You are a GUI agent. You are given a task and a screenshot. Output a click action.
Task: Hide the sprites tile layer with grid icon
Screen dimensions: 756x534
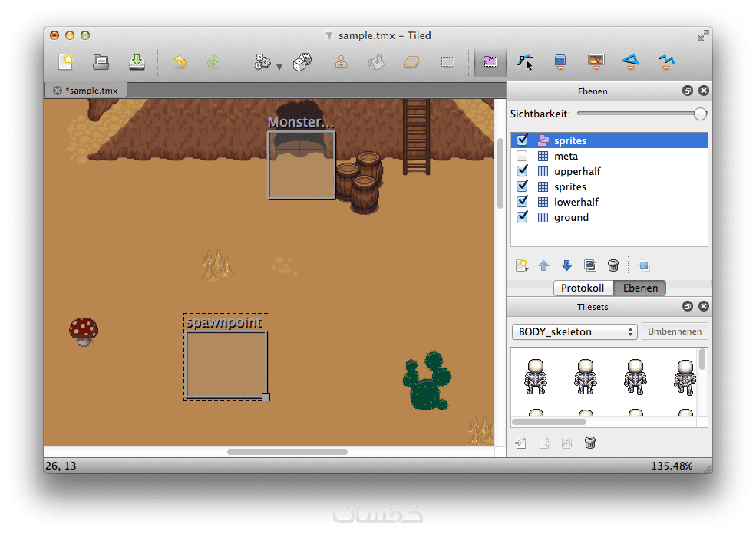pyautogui.click(x=522, y=186)
